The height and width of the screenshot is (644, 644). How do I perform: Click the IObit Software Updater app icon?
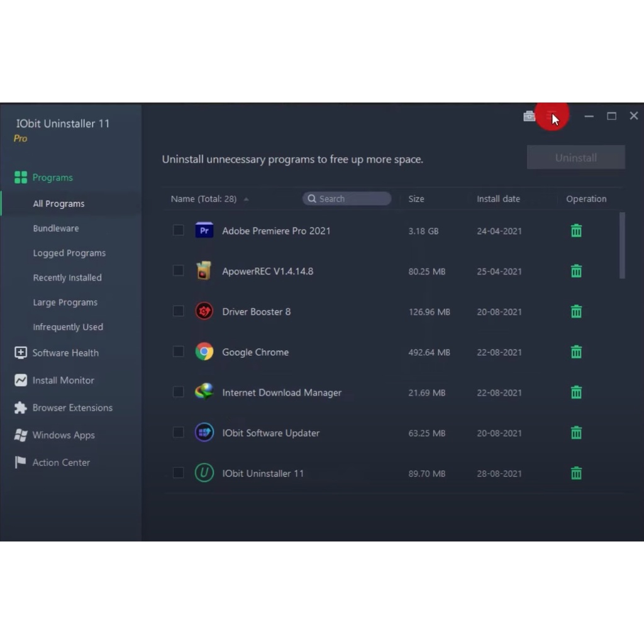tap(204, 433)
